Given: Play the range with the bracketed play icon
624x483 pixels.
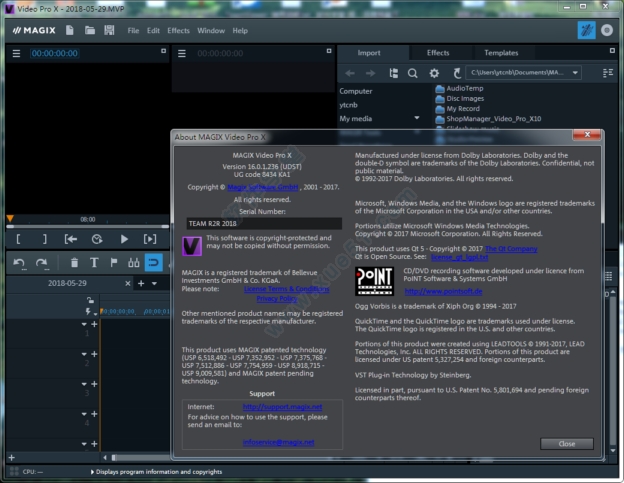Looking at the screenshot, I should 150,239.
